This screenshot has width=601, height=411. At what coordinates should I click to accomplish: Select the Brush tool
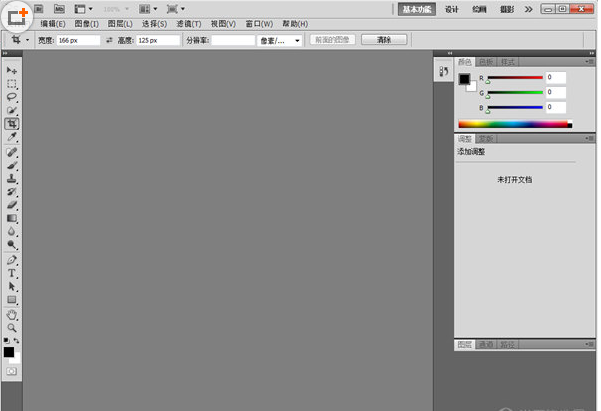pyautogui.click(x=11, y=165)
